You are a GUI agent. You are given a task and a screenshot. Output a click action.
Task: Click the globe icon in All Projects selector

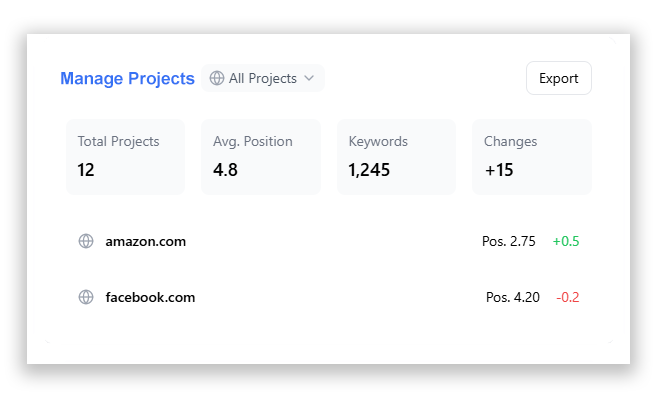[217, 78]
